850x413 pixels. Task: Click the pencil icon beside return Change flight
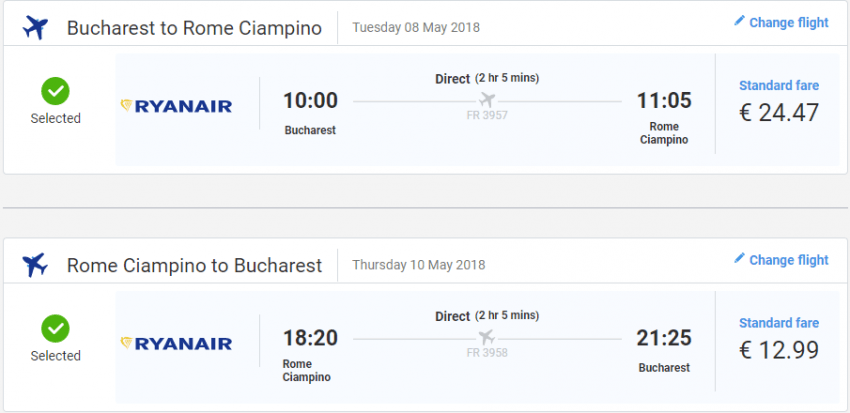(x=740, y=258)
